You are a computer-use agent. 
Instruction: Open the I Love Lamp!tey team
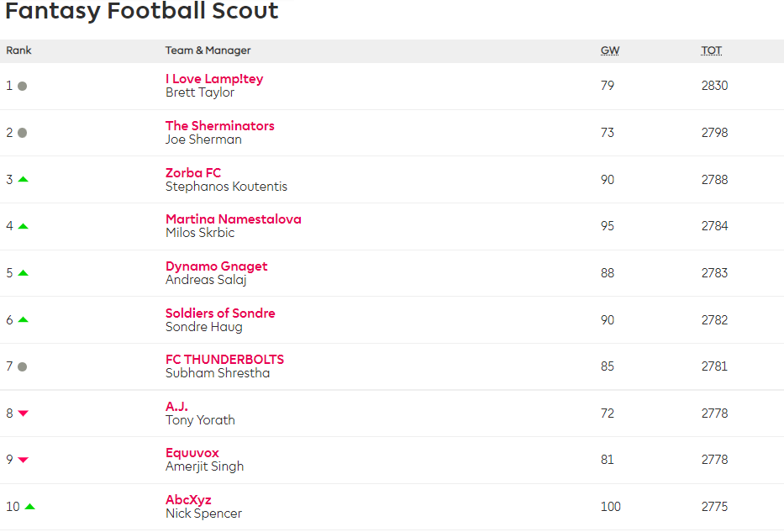pyautogui.click(x=214, y=79)
